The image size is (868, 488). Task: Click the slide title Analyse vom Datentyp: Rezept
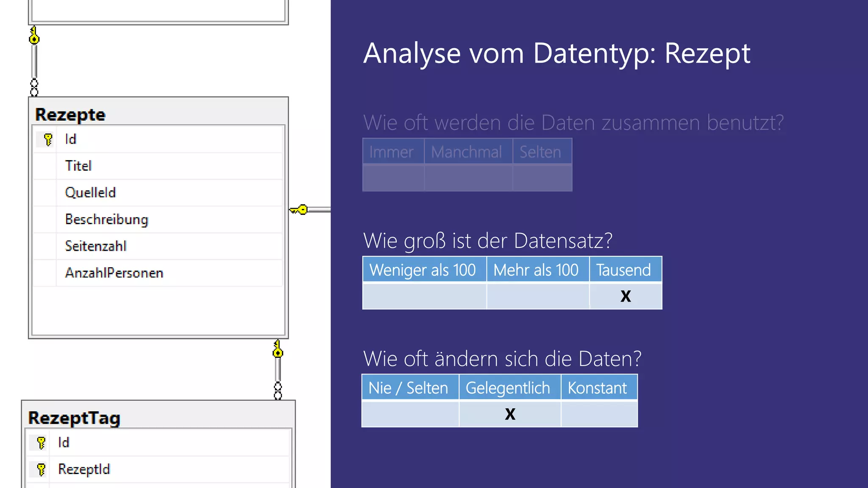coord(557,54)
